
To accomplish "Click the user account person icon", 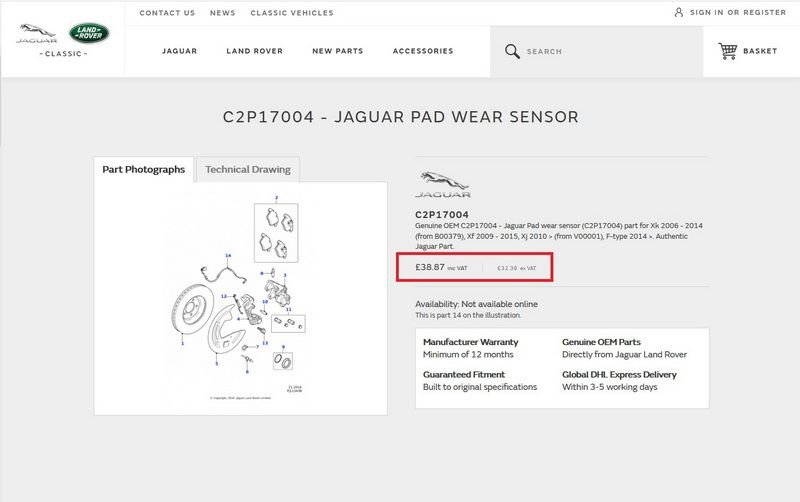I will (x=679, y=12).
